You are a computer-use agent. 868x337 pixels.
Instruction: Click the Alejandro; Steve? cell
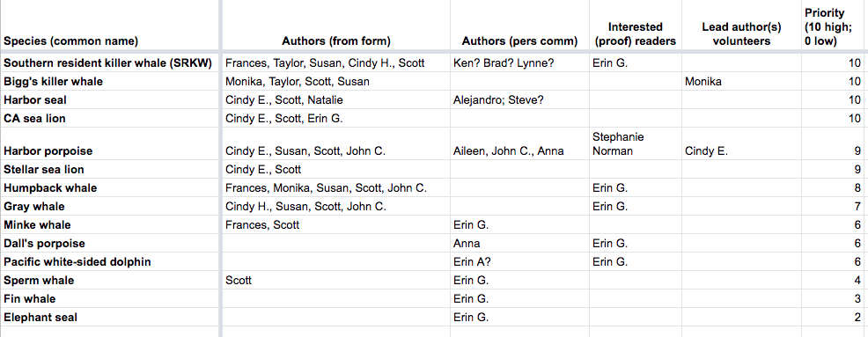coord(519,100)
